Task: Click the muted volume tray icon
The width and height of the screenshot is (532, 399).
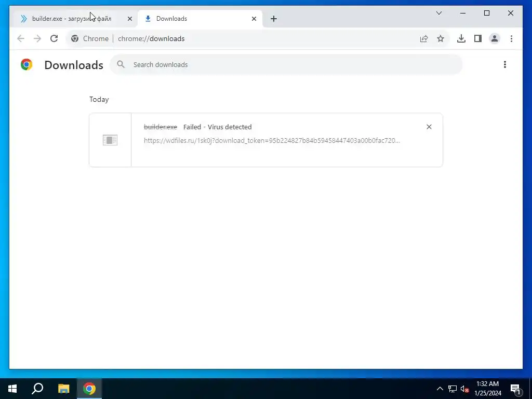Action: click(464, 389)
